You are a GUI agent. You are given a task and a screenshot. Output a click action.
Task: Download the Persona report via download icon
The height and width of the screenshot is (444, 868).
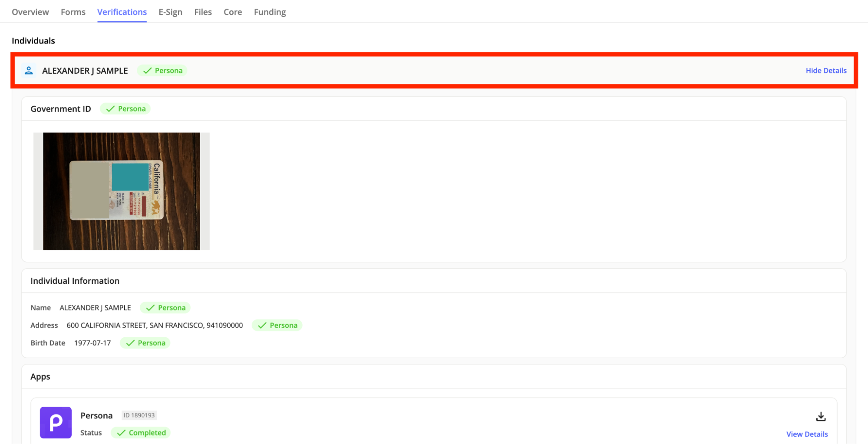click(x=821, y=417)
